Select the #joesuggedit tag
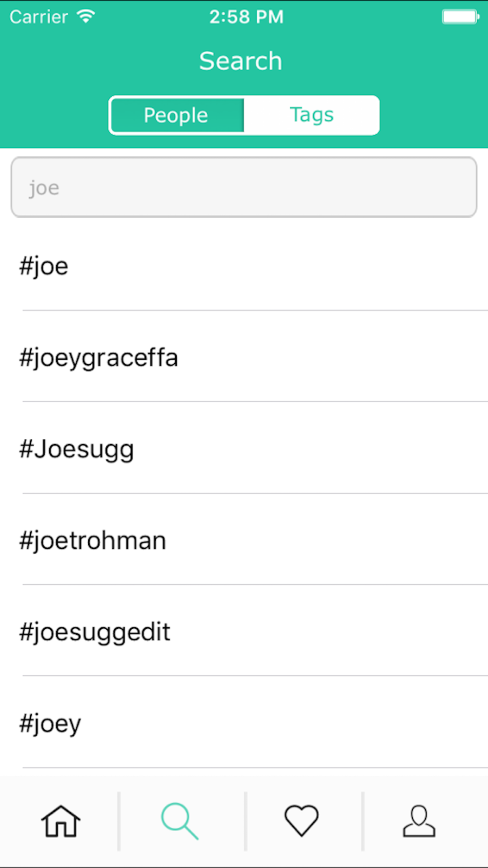The image size is (488, 868). (95, 632)
